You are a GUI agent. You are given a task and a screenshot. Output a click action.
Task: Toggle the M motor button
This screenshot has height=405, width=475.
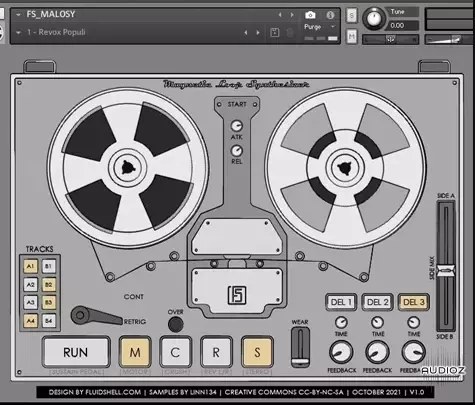coord(135,352)
